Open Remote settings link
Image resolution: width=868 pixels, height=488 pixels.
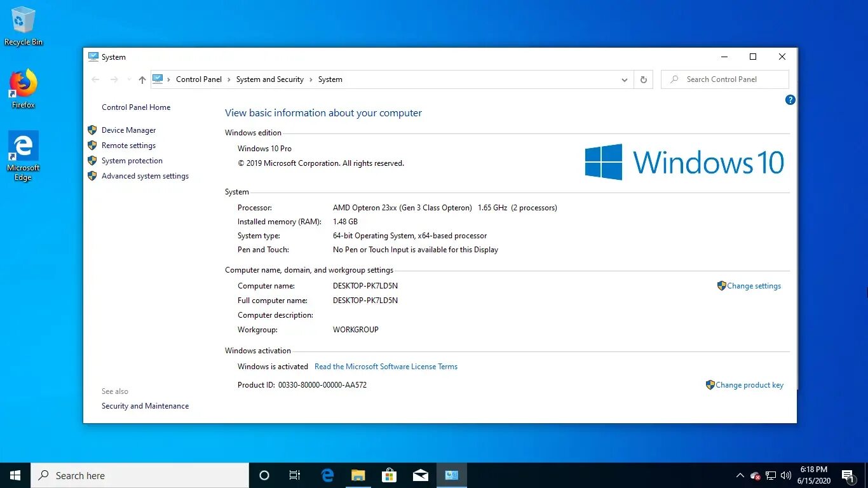tap(128, 146)
